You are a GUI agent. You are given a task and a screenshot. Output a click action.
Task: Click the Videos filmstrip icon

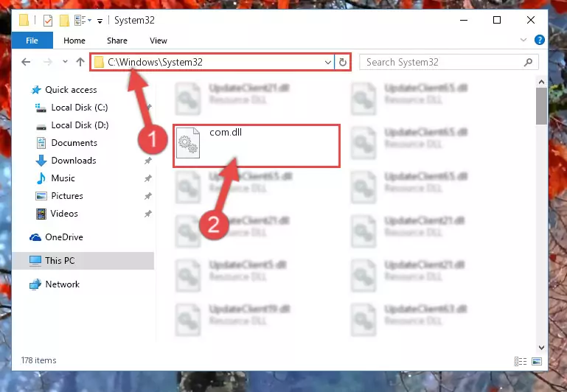pyautogui.click(x=41, y=214)
